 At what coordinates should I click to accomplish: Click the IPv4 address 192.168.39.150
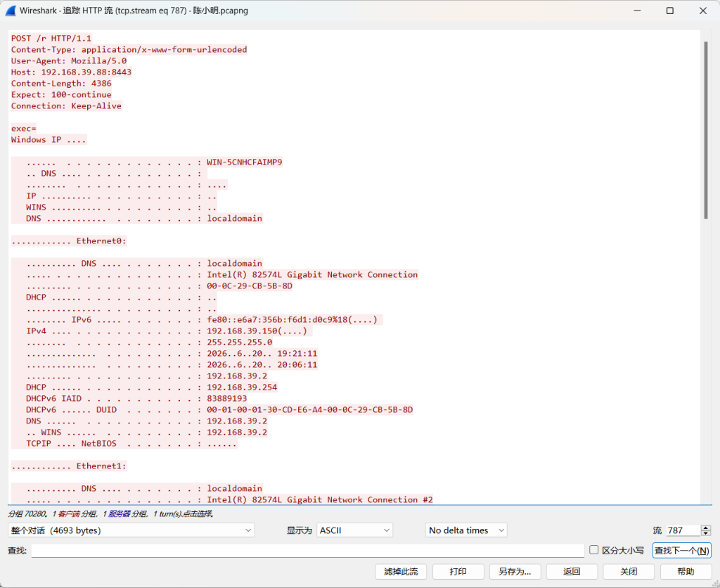(x=242, y=331)
